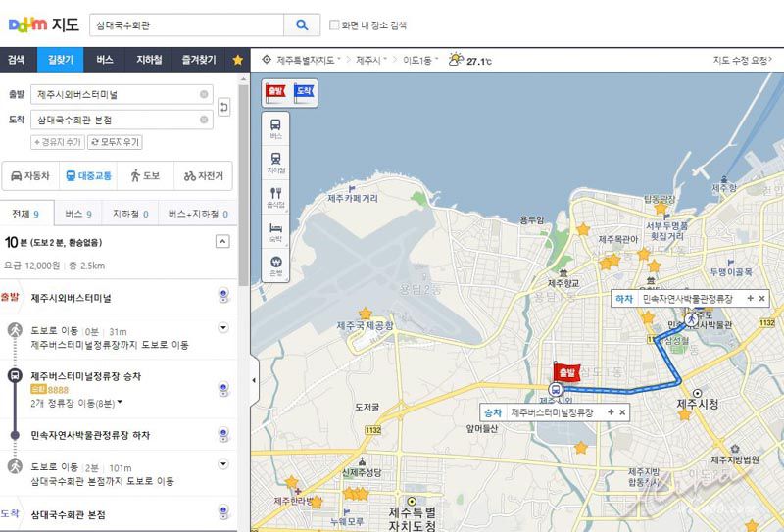Screen dimensions: 784x532
Task: Show restaurants with the fork and knife icon
Action: coord(275,198)
